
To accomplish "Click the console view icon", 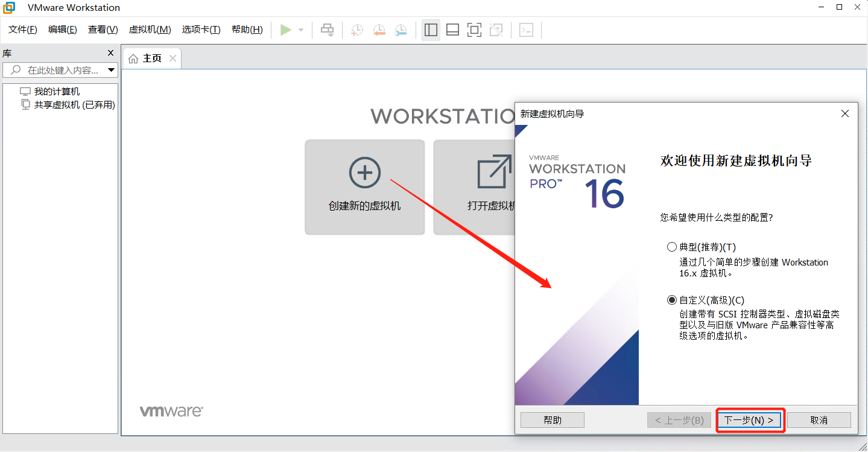I will point(526,30).
